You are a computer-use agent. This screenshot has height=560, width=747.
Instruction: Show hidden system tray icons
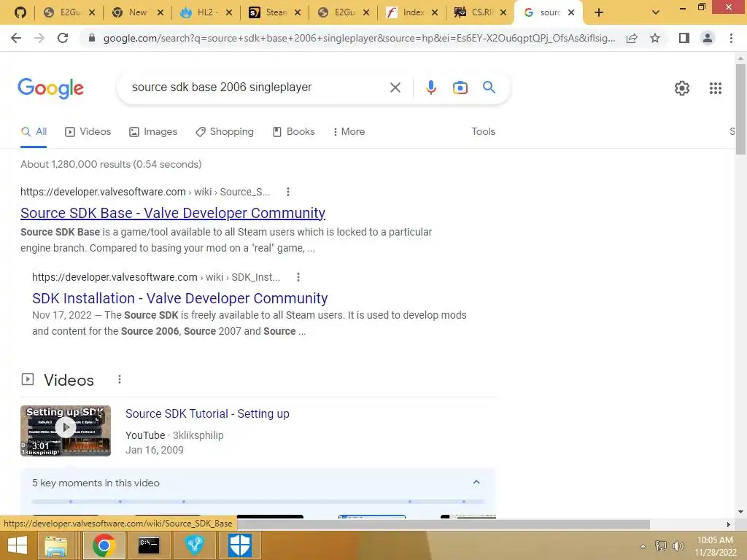643,546
